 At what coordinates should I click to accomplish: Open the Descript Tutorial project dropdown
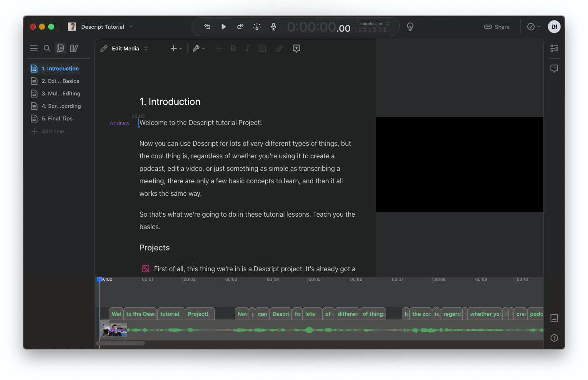point(107,27)
